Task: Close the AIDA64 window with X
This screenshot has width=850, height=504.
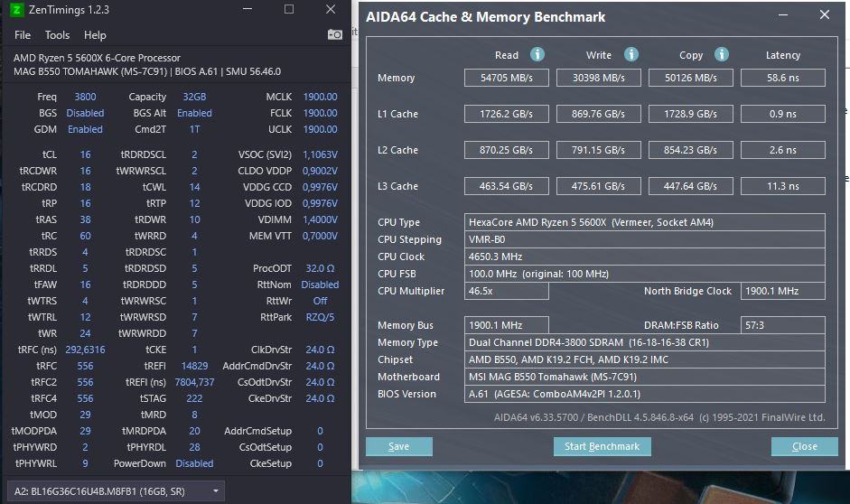Action: click(x=825, y=14)
